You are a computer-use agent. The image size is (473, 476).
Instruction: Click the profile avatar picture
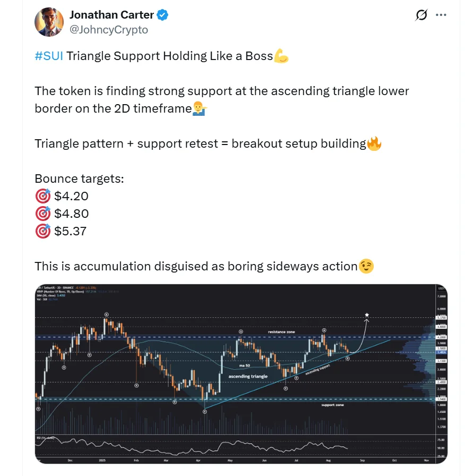click(49, 22)
